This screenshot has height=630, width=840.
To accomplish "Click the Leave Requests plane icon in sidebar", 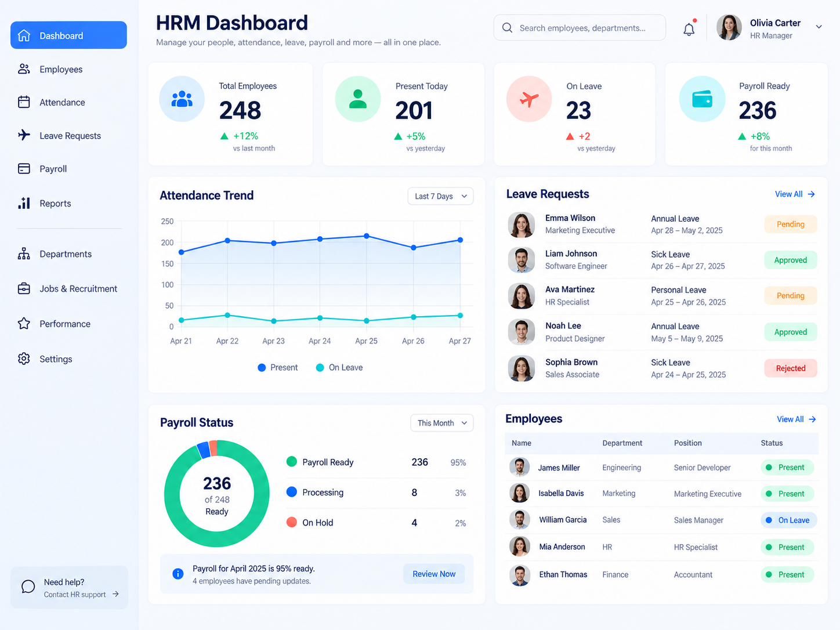I will pos(24,135).
